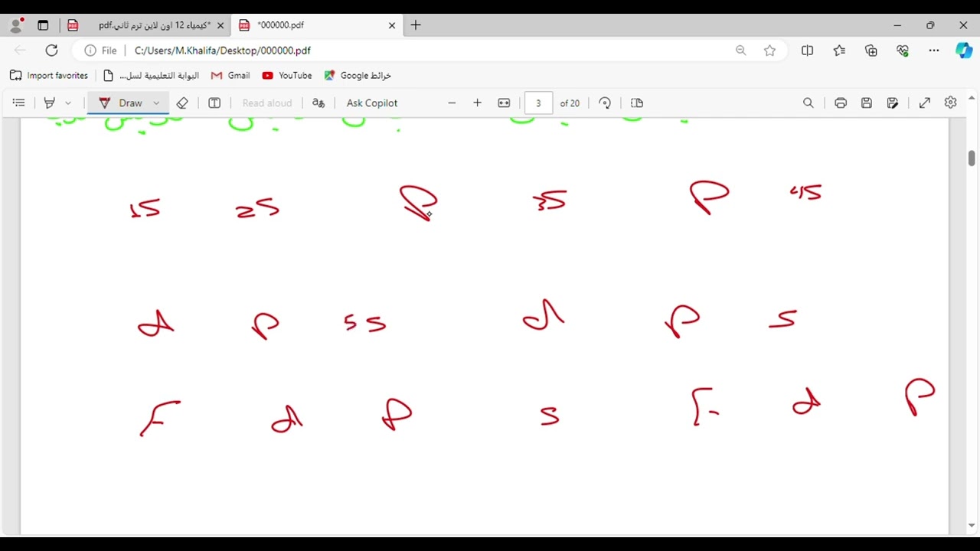Click the page number input field
980x551 pixels.
[538, 103]
